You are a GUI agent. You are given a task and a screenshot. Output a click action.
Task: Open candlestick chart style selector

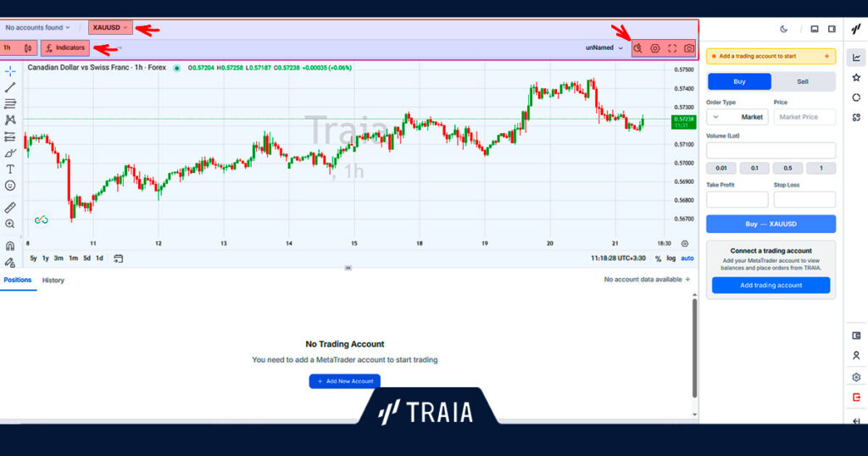(28, 48)
